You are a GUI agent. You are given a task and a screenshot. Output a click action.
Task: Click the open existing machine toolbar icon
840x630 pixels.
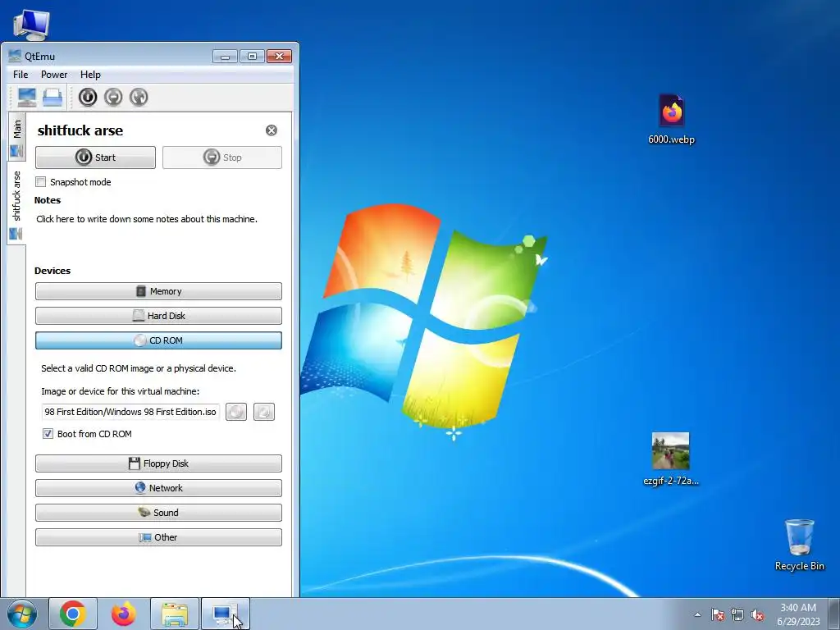coord(52,97)
